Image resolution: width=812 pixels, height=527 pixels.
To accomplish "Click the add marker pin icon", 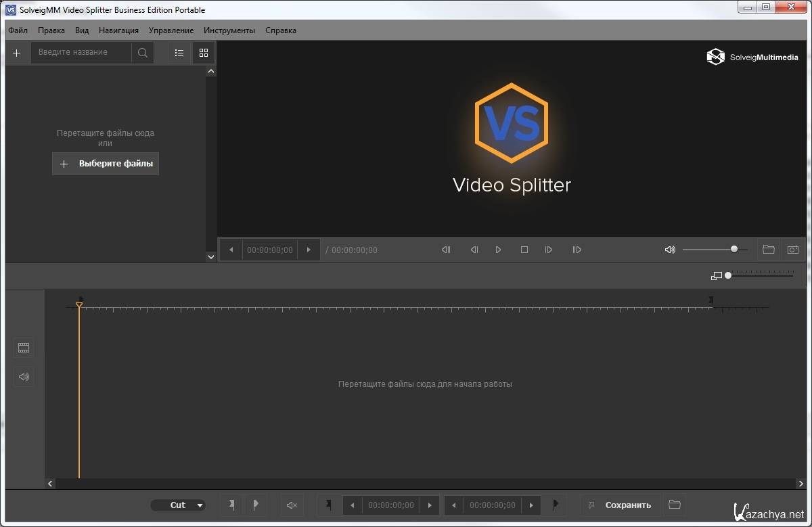I will tap(232, 505).
